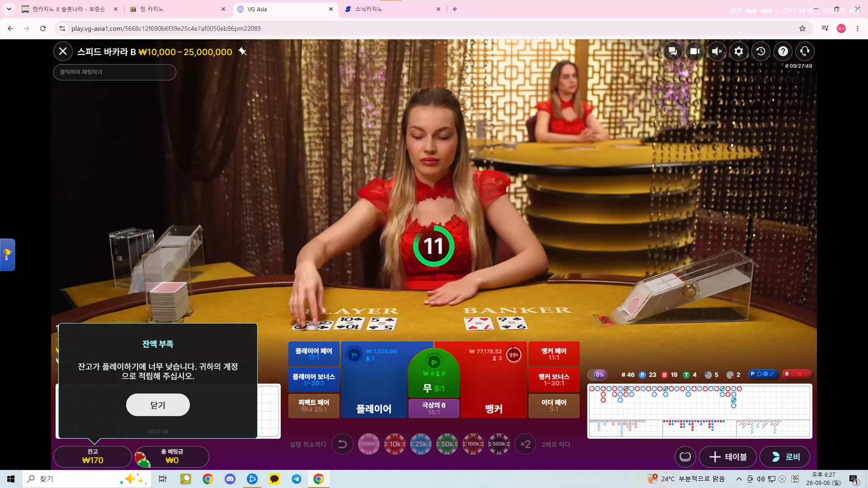
Task: Toggle the video camera icon
Action: [x=695, y=52]
